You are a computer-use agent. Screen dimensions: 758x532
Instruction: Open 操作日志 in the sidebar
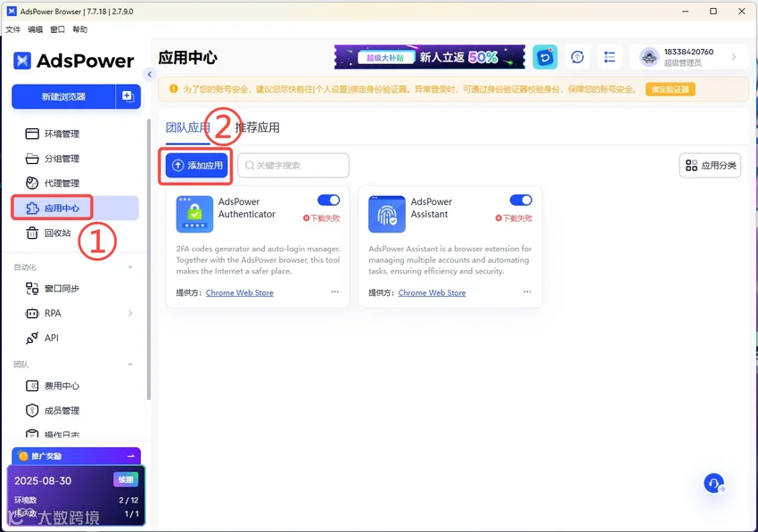point(53,433)
